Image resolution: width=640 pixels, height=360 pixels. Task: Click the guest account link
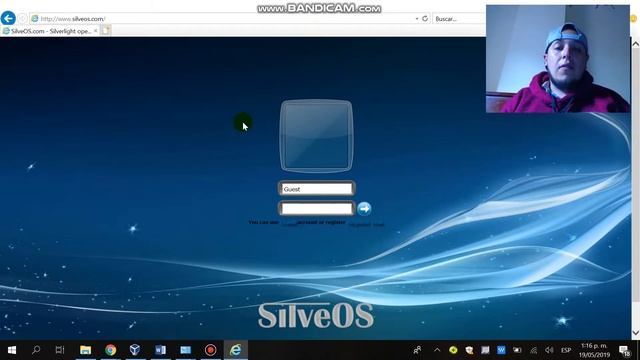tap(289, 223)
